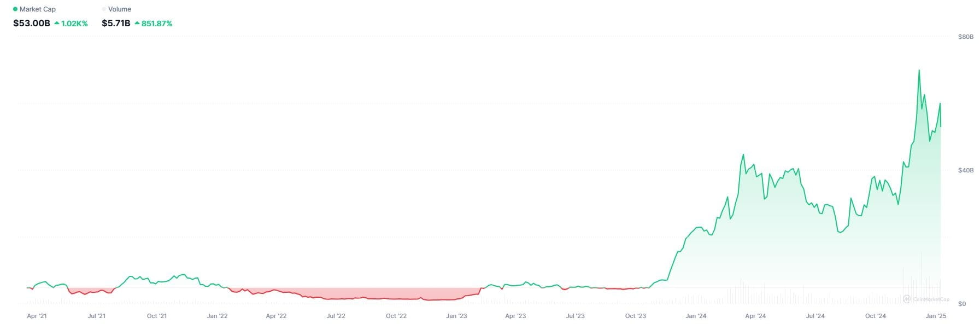Select the Jan '24 date marker

[x=696, y=316]
